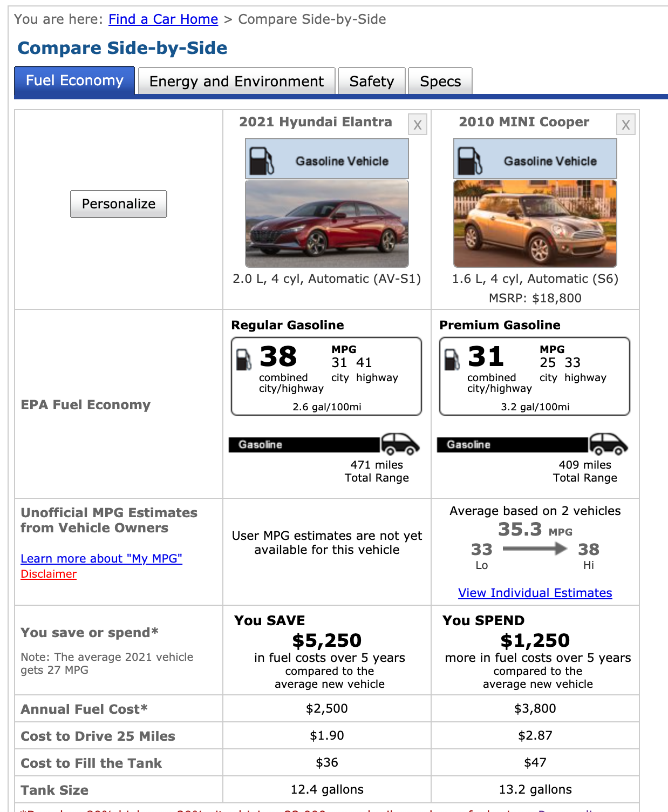Click the 2021 Hyundai Elantra heading

tap(316, 121)
